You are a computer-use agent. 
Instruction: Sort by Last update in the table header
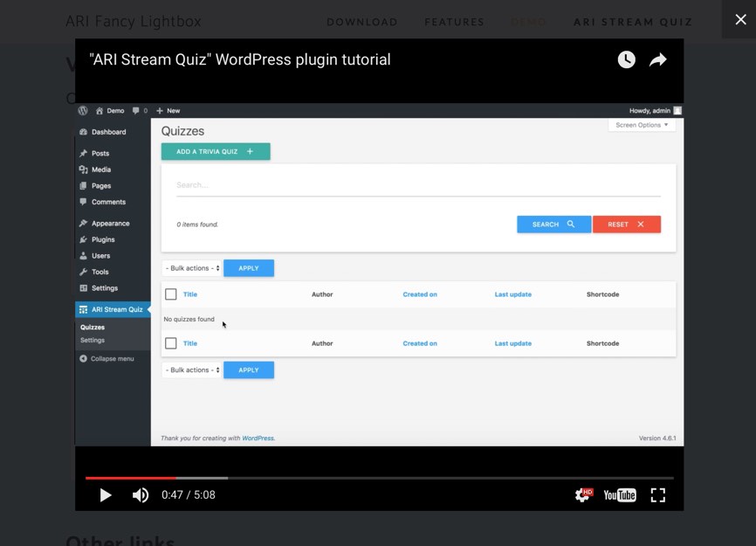point(513,294)
